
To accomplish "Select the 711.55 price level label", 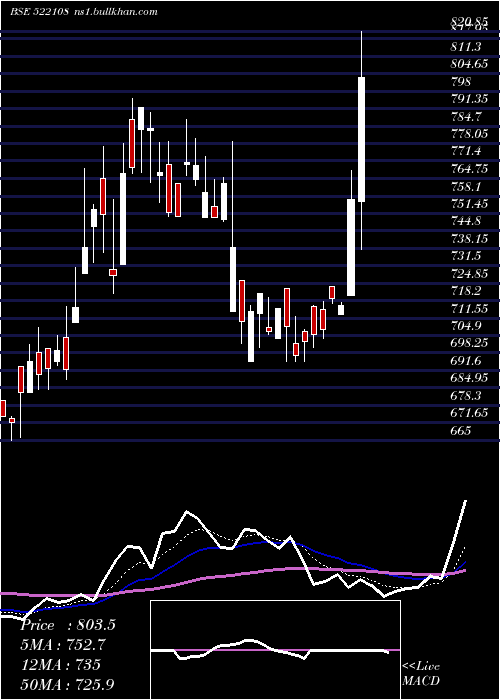I will click(x=469, y=308).
